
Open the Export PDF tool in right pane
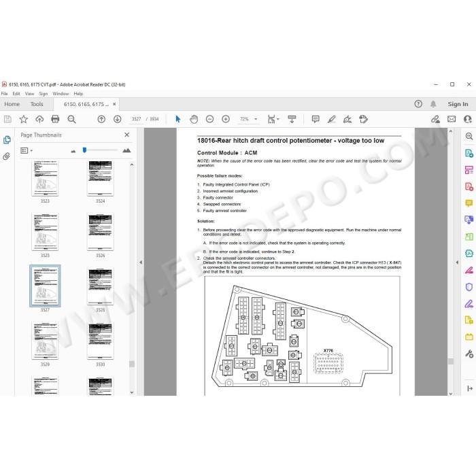tap(469, 153)
